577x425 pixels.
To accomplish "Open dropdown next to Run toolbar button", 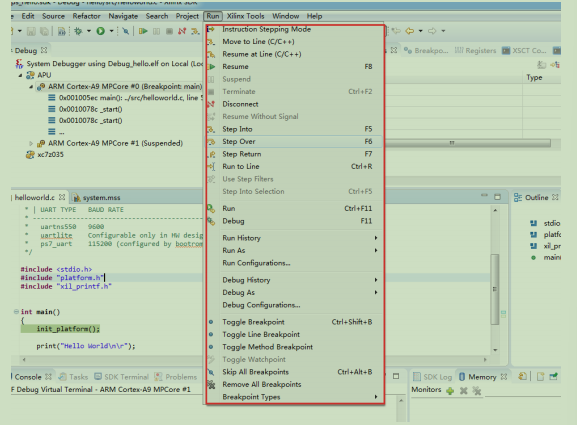I will [111, 31].
